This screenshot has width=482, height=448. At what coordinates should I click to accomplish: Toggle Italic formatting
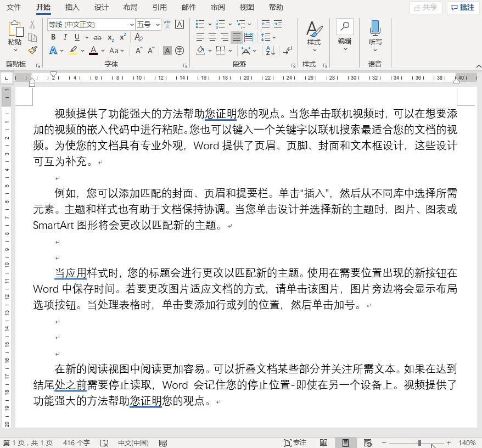point(65,37)
